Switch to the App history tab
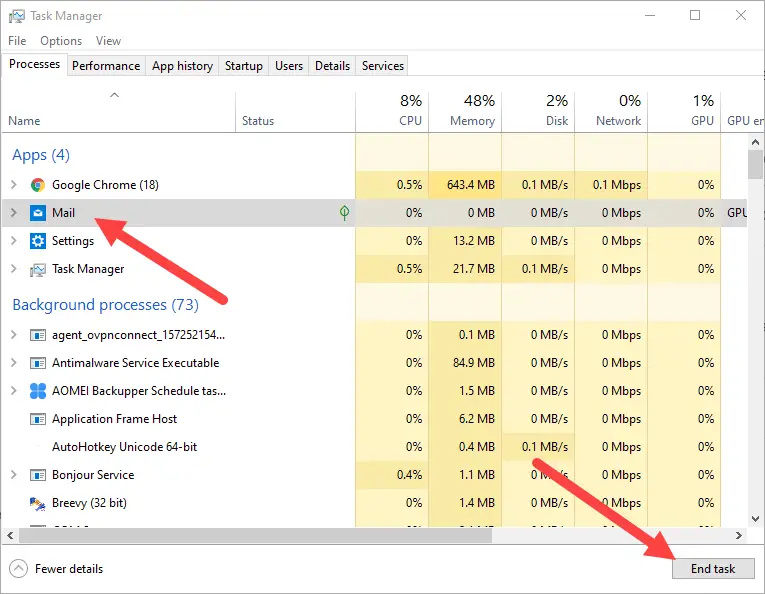 pos(182,66)
